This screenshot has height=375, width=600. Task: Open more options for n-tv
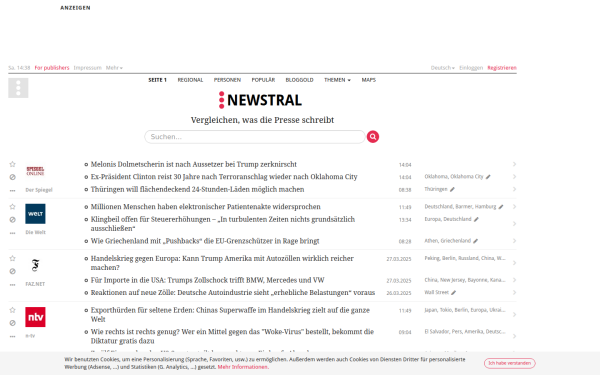13,336
